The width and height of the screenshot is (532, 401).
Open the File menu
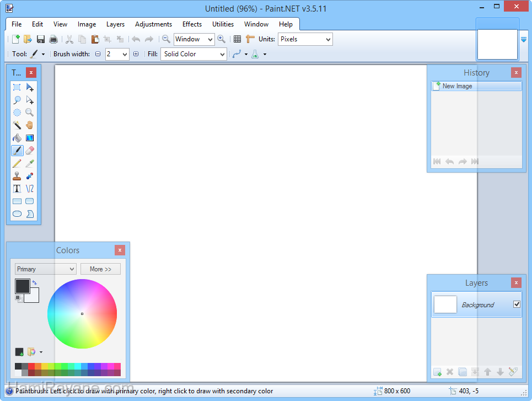point(17,24)
